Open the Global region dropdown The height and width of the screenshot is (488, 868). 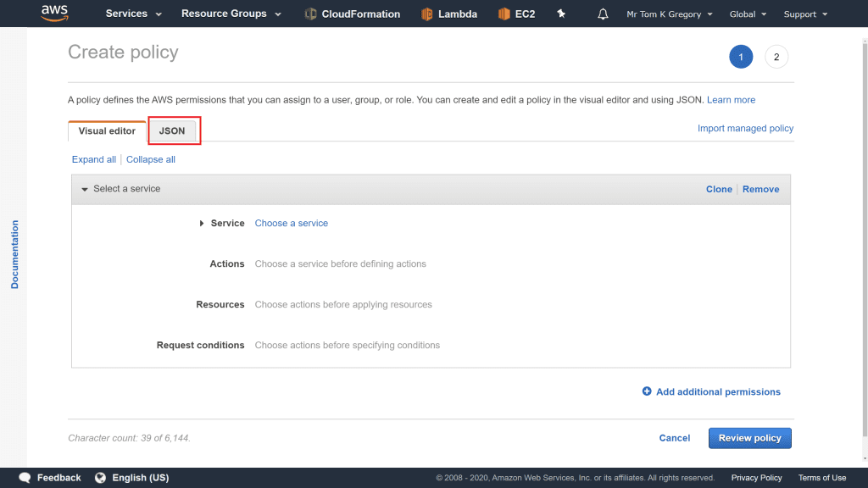coord(748,14)
